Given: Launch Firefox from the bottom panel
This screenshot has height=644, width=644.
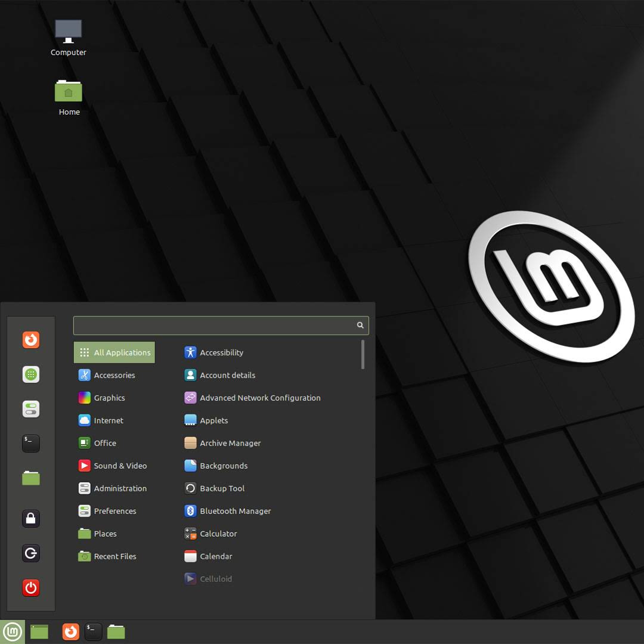Looking at the screenshot, I should pos(70,631).
